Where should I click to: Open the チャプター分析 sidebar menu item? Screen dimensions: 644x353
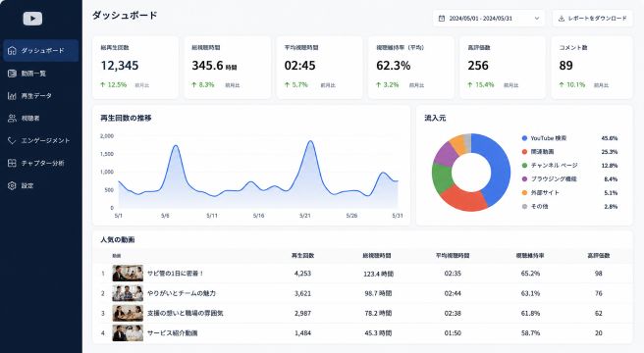click(x=40, y=163)
